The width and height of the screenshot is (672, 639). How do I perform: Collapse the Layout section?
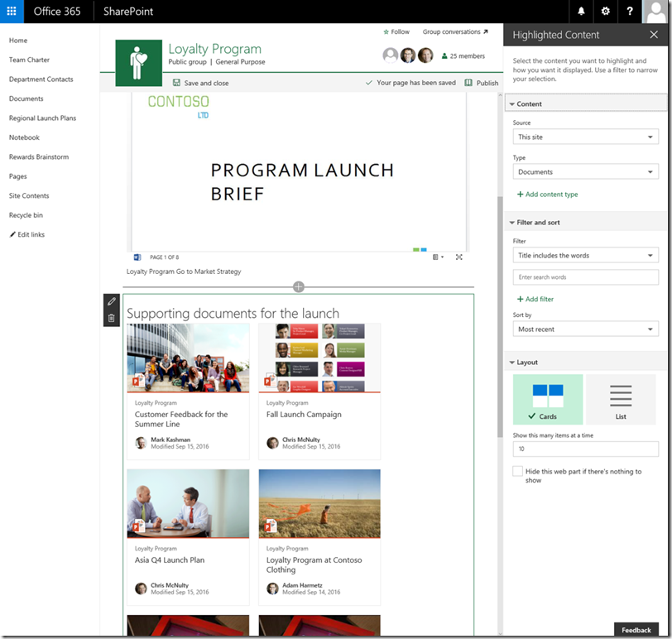click(585, 363)
